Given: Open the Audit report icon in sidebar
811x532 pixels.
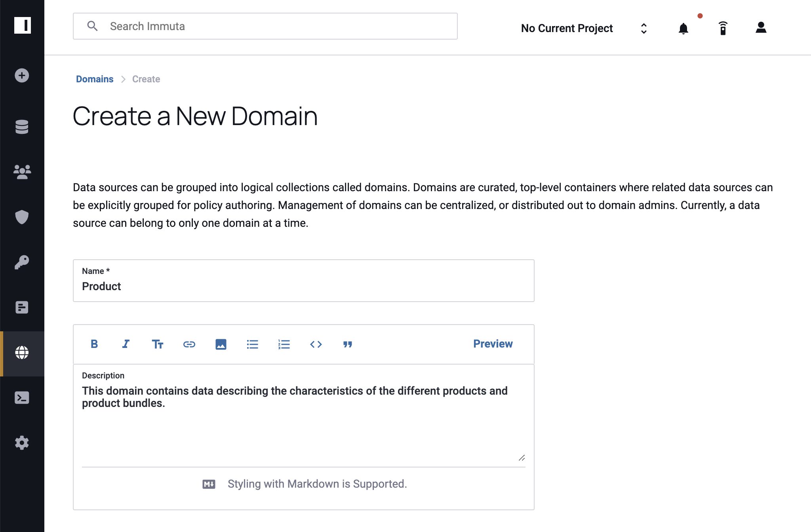Looking at the screenshot, I should coord(22,307).
